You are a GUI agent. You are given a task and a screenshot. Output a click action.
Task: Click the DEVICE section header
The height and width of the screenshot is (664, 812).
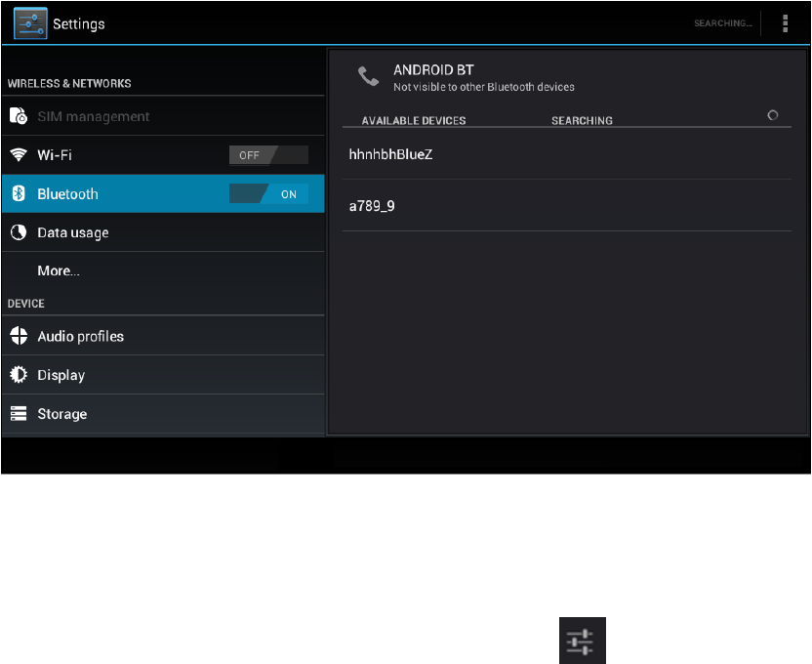click(26, 304)
